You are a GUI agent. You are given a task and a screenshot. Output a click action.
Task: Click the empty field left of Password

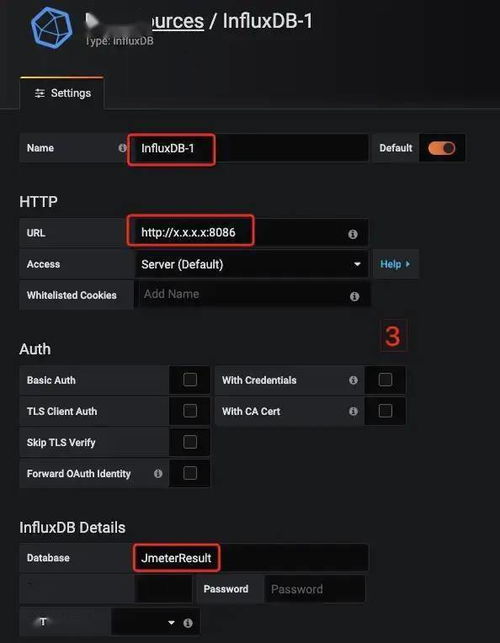pyautogui.click(x=163, y=589)
